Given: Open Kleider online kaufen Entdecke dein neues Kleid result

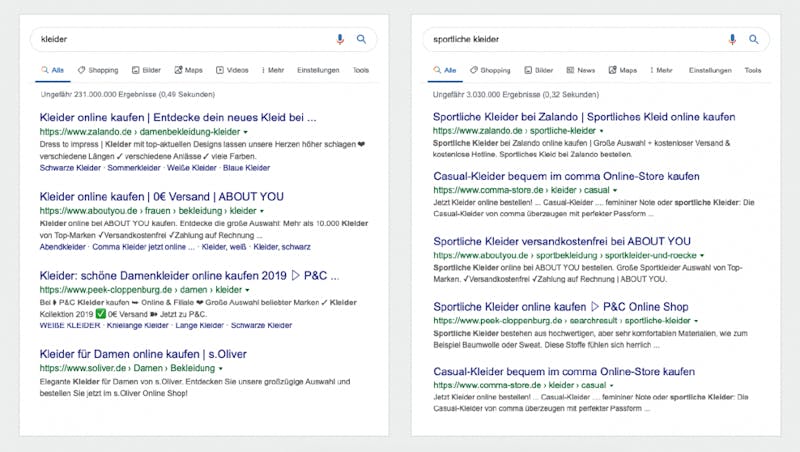Looking at the screenshot, I should [178, 117].
